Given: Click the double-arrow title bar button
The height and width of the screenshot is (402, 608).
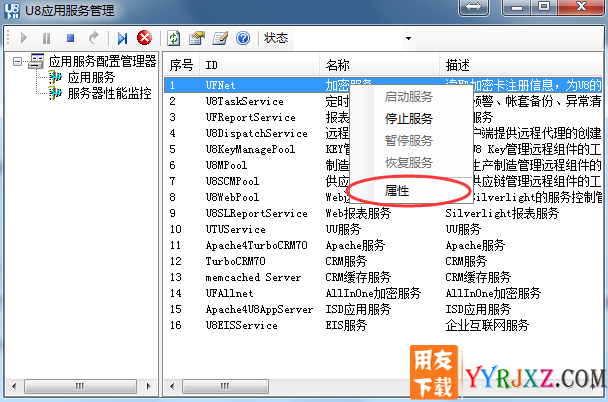Looking at the screenshot, I should (473, 7).
